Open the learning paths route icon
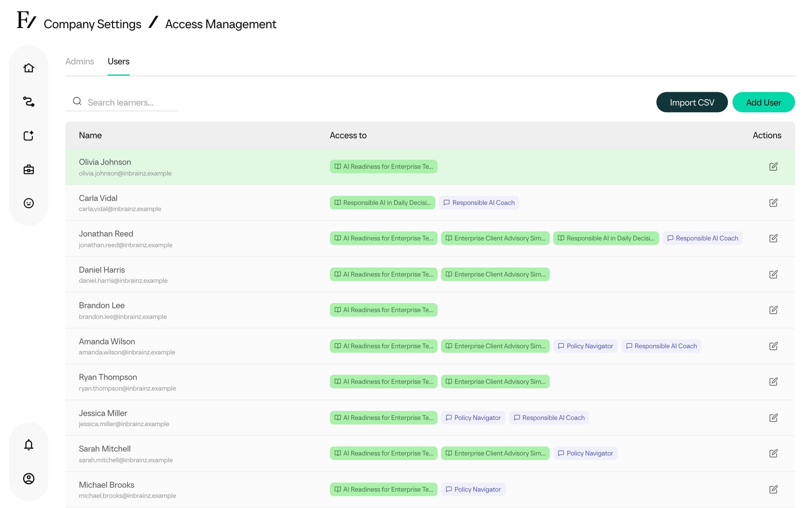The width and height of the screenshot is (812, 508). 28,102
